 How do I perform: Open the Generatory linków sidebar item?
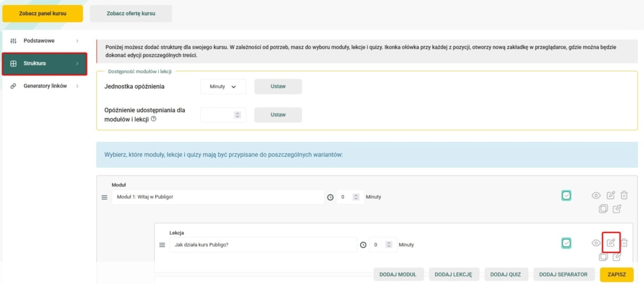[45, 86]
